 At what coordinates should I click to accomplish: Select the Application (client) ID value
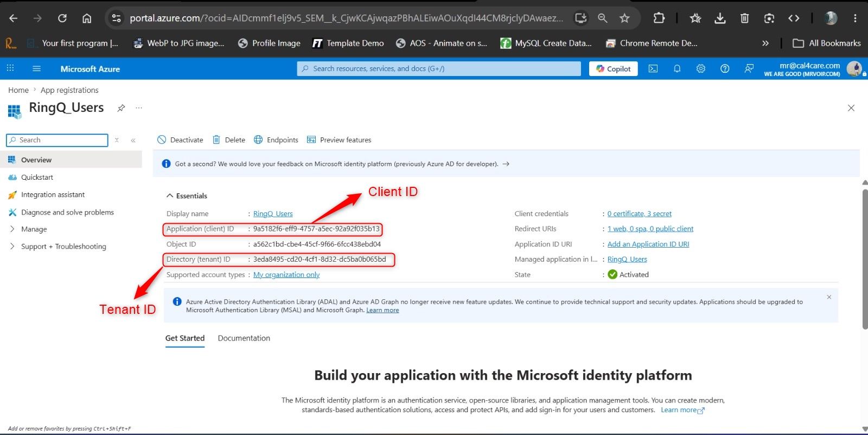(x=316, y=229)
